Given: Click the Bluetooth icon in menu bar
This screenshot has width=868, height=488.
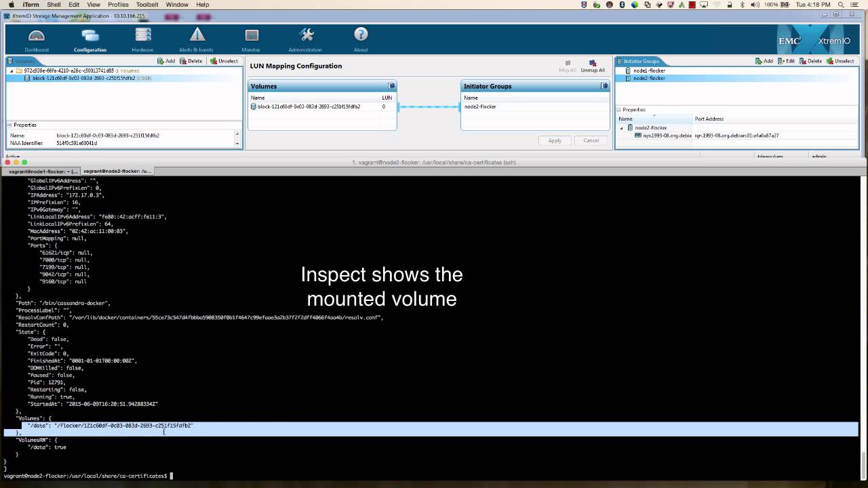Looking at the screenshot, I should [x=742, y=5].
